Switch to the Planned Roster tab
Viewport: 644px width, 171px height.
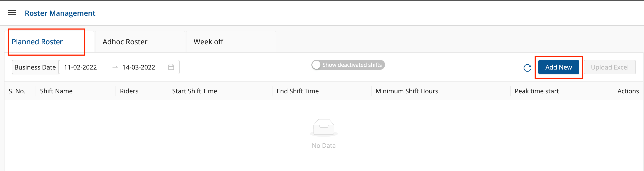[x=37, y=42]
